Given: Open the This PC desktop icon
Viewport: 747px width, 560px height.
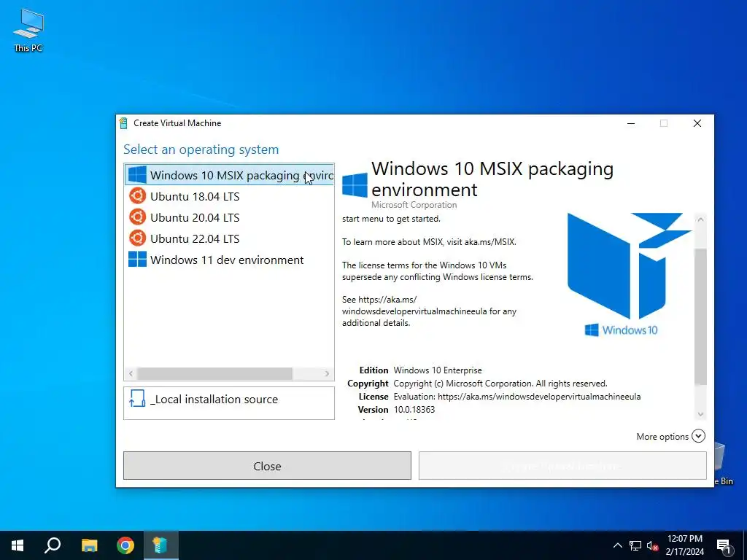Looking at the screenshot, I should (x=28, y=31).
